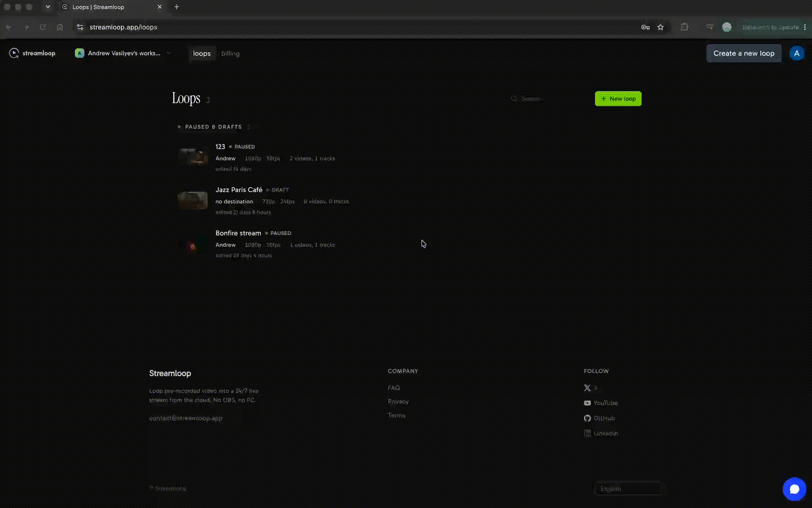This screenshot has width=812, height=508.
Task: Click the streamloop logo icon
Action: (x=14, y=53)
